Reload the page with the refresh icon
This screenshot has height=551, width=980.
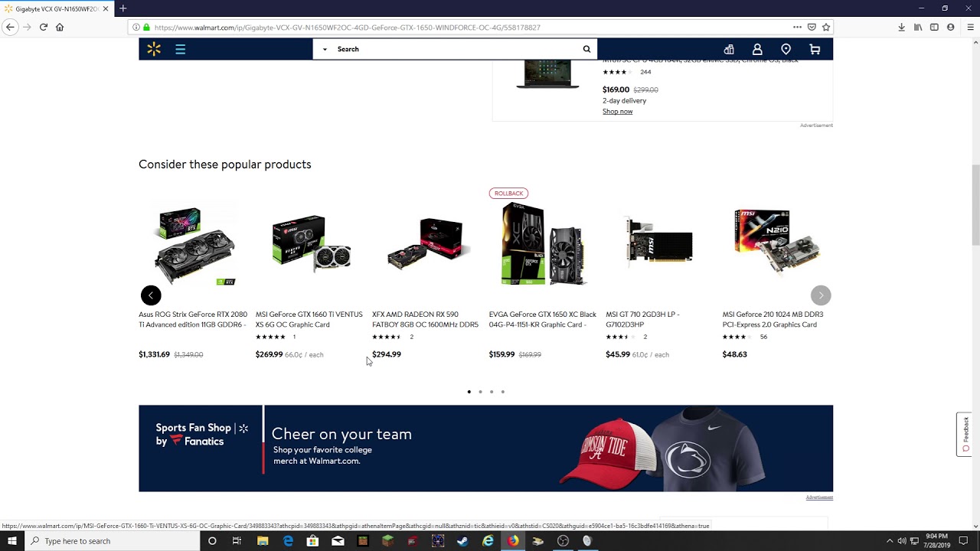click(x=44, y=27)
